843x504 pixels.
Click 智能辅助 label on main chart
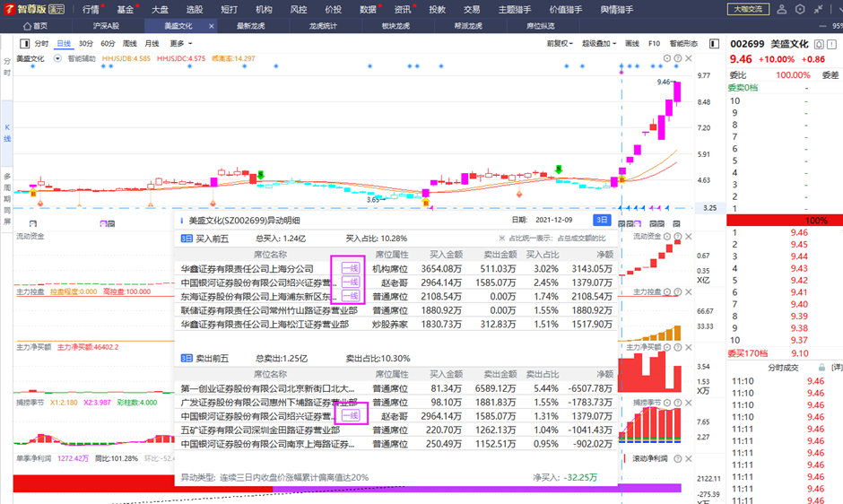click(x=82, y=58)
